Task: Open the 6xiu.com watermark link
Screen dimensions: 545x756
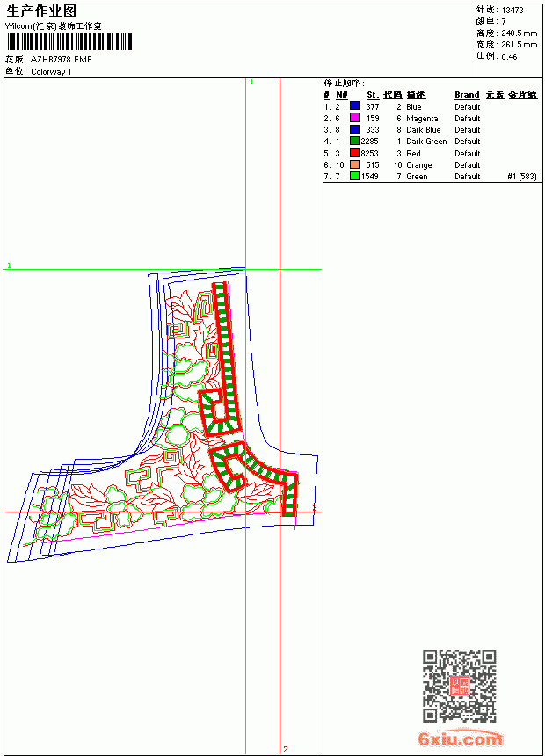Action: pos(460,738)
